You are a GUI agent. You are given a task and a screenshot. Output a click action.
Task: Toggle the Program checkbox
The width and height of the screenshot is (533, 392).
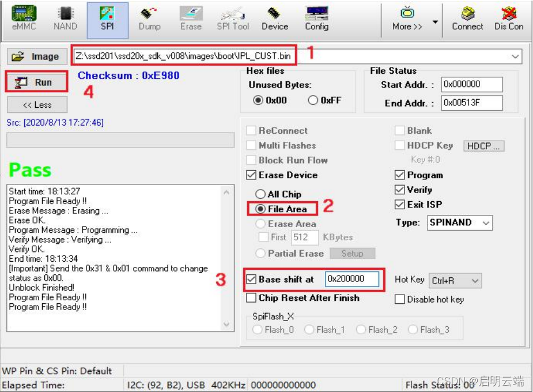click(400, 175)
